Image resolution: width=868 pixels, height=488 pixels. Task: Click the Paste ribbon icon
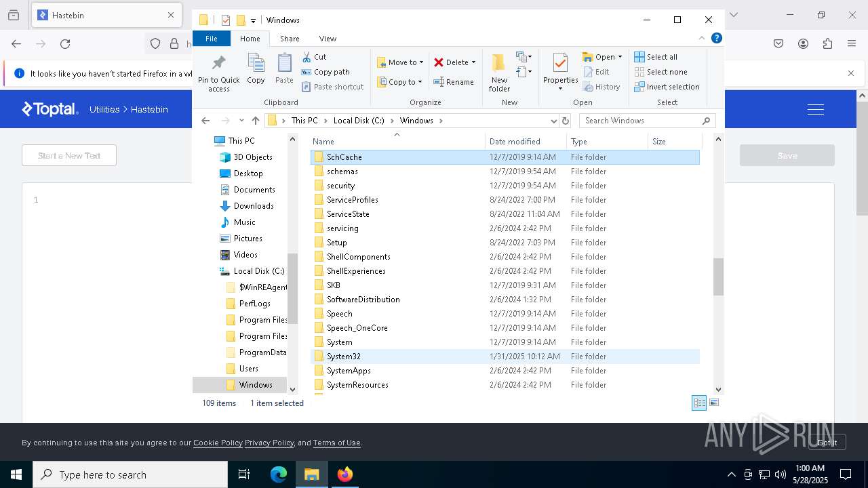(284, 69)
